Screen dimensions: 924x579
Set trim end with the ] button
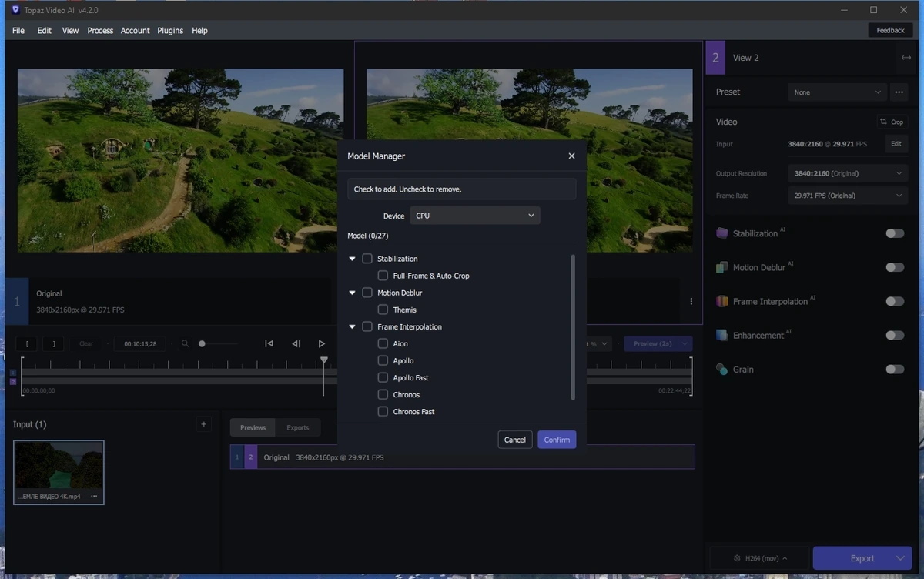point(53,343)
